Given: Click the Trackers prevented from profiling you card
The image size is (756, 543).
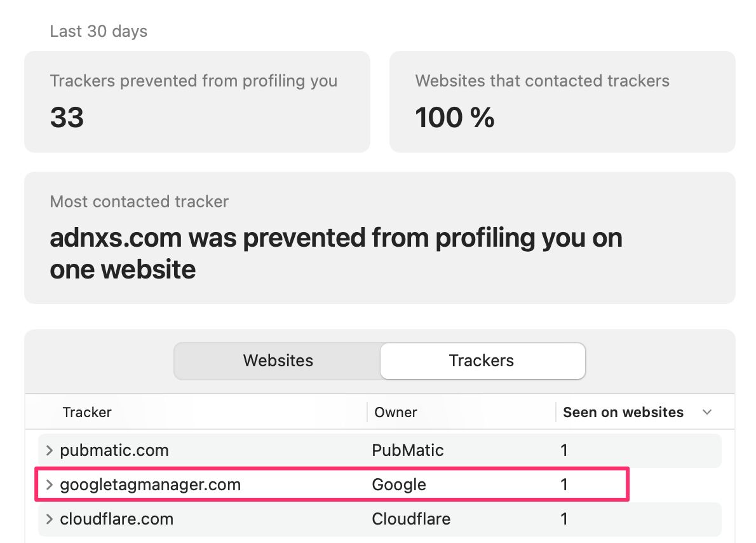Looking at the screenshot, I should click(197, 102).
